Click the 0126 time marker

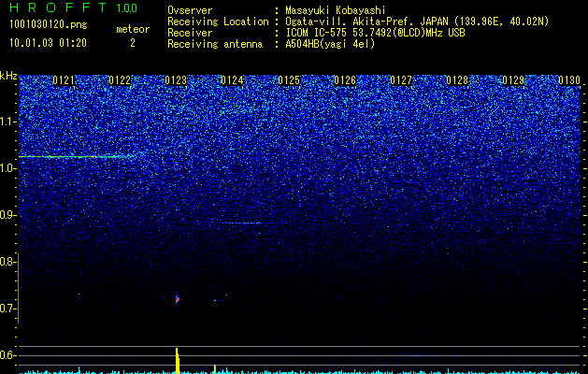[345, 80]
